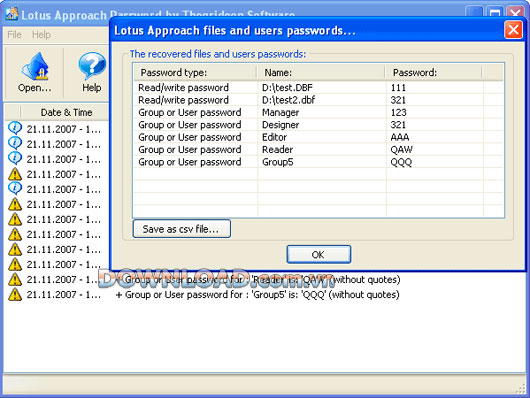Sort by Password type column header

195,73
